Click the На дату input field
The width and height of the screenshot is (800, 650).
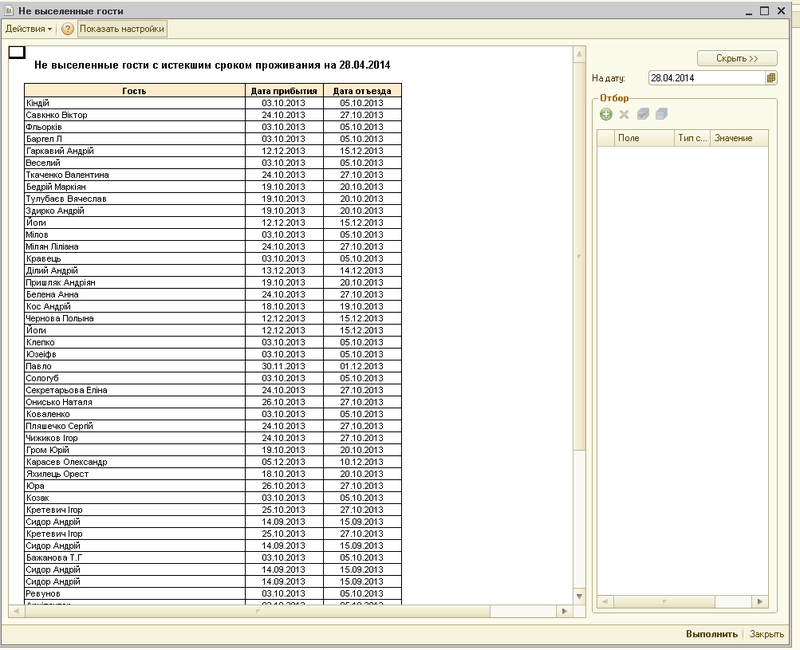705,77
